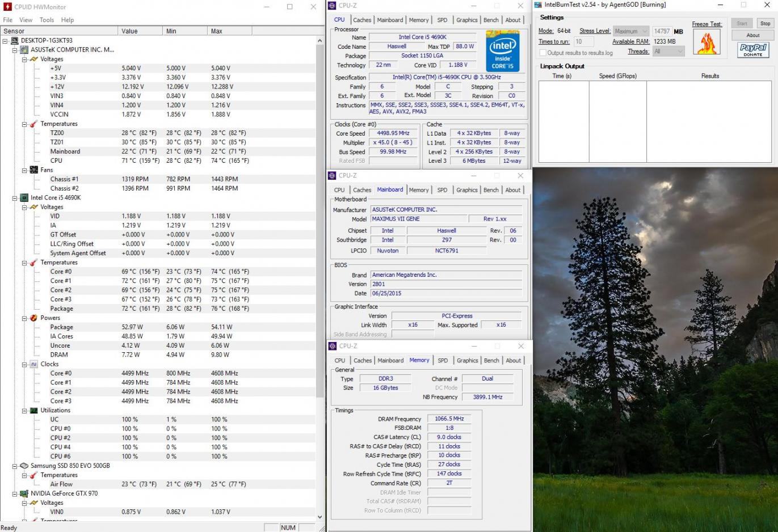The width and height of the screenshot is (778, 532).
Task: Collapse the Samsung SSD 850 EVO 500GB node
Action: pyautogui.click(x=15, y=466)
